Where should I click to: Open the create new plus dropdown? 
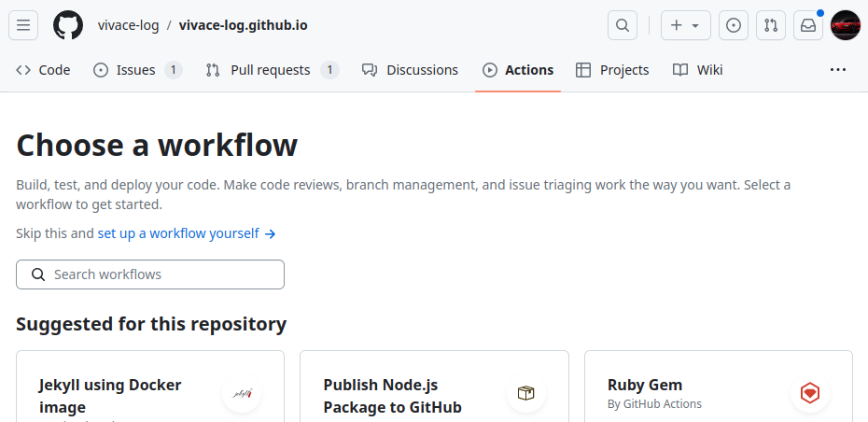pos(685,25)
